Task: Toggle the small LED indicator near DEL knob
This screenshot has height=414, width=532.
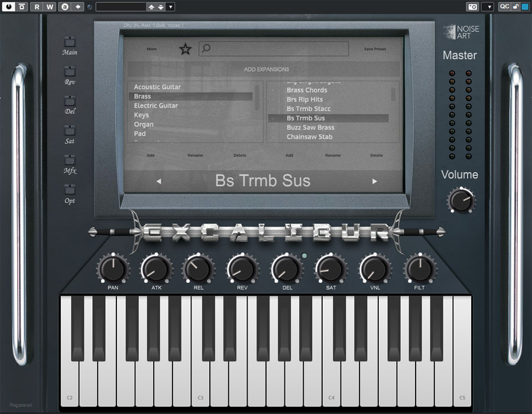Action: [304, 256]
